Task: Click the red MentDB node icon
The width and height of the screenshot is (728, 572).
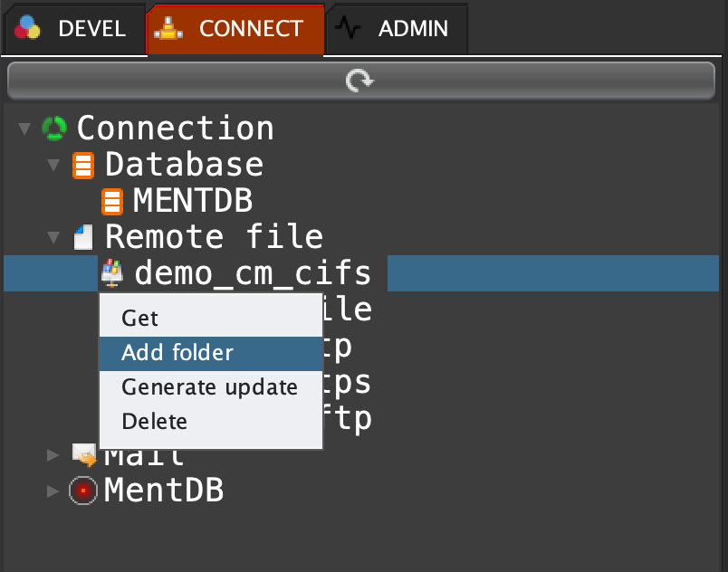Action: click(83, 491)
